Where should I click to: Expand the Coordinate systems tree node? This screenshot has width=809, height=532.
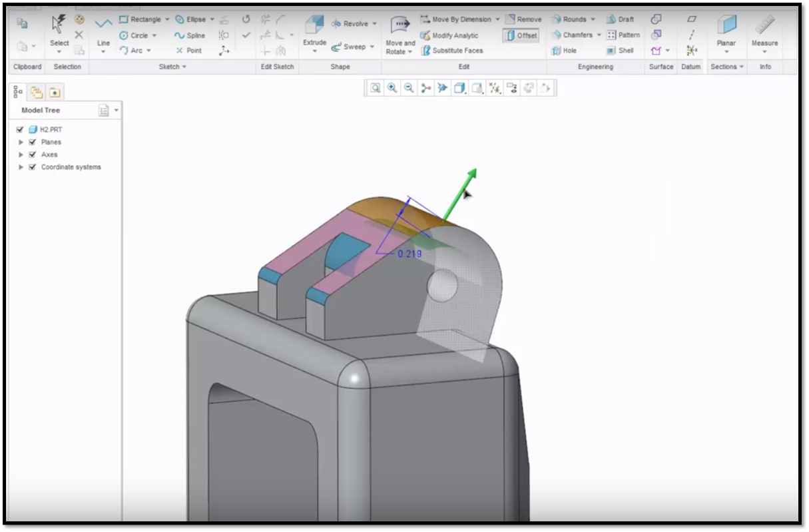[21, 167]
